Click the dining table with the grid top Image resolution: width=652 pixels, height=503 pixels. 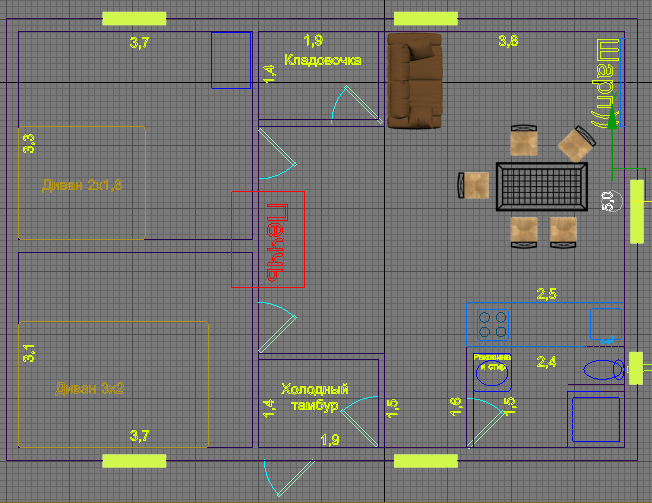point(542,188)
